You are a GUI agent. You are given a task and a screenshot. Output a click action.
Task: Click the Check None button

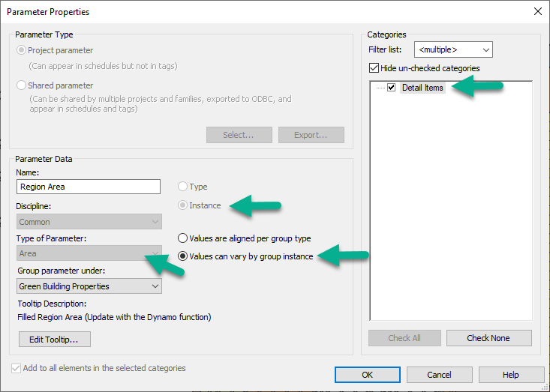(x=489, y=338)
